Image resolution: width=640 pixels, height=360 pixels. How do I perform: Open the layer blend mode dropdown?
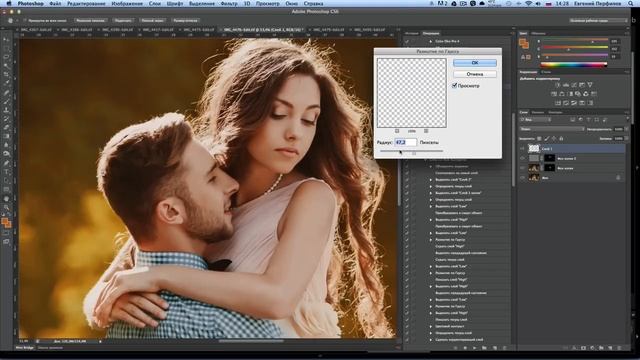tap(552, 129)
